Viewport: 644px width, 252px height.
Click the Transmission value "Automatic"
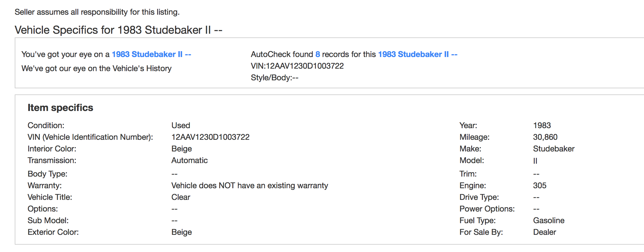pos(189,160)
